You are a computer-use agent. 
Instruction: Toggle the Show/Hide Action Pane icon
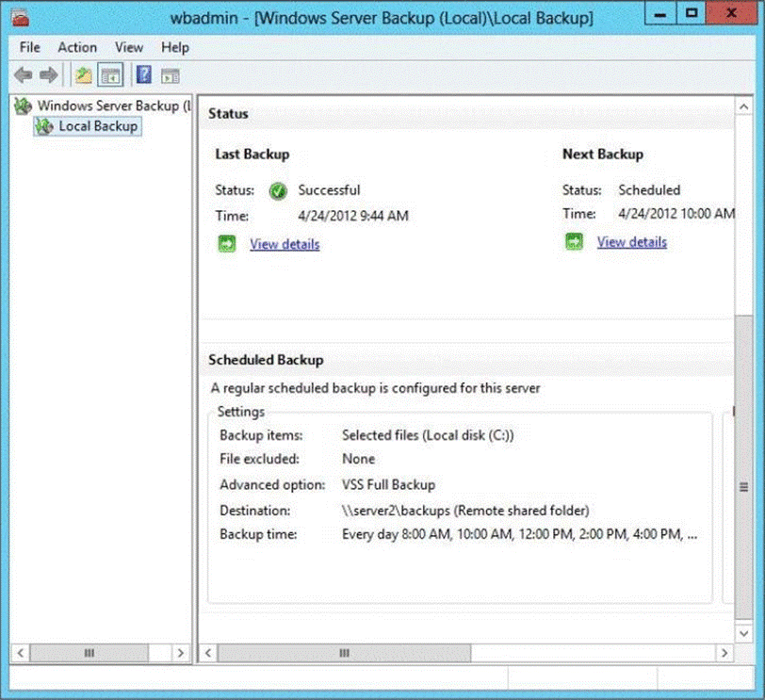click(x=171, y=74)
